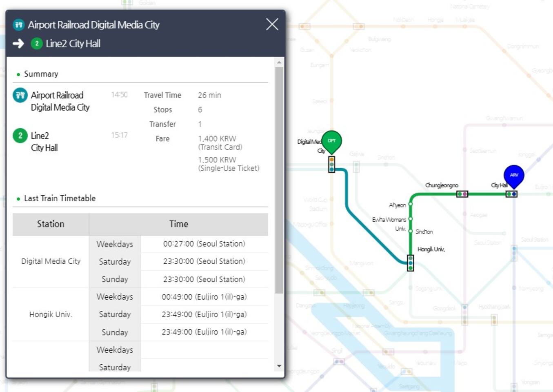Select the Hongik Univ. transfer station marker
The height and width of the screenshot is (392, 553).
(x=411, y=263)
